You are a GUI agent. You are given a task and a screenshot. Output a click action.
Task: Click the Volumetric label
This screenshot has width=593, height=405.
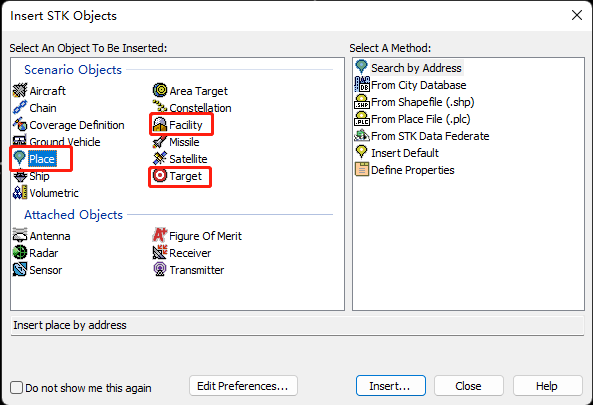(54, 193)
